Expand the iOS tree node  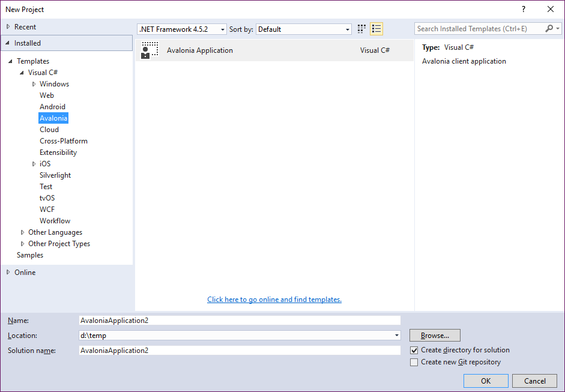point(34,164)
